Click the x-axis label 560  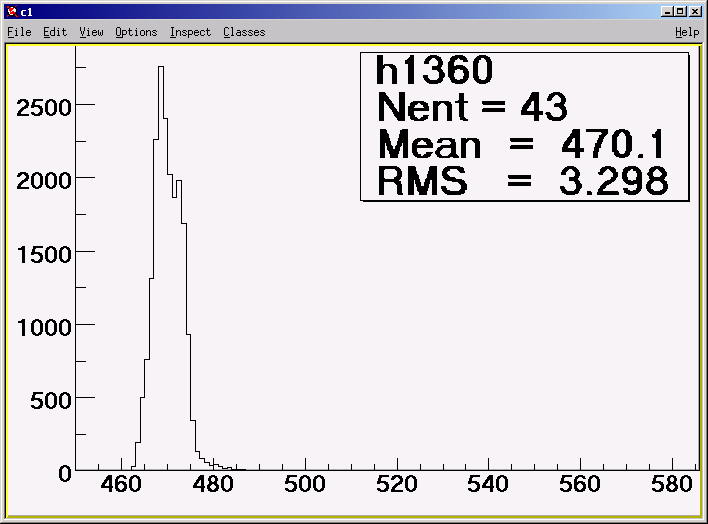click(x=580, y=484)
